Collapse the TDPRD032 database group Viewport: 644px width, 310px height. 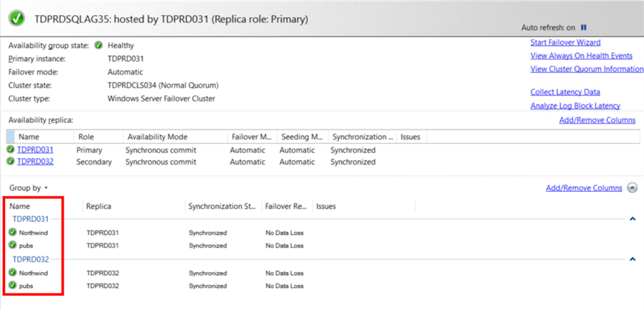tap(632, 259)
